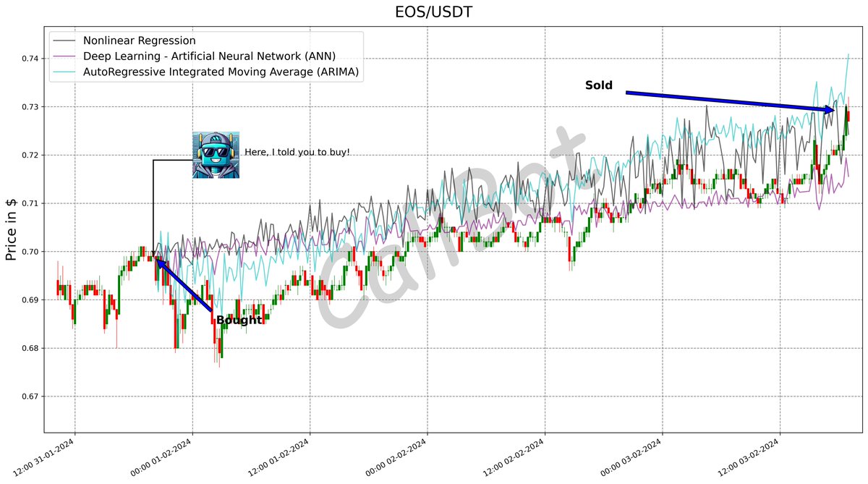Click the 00:00 02-02-2024 x-axis label
The width and height of the screenshot is (868, 484).
(x=397, y=457)
